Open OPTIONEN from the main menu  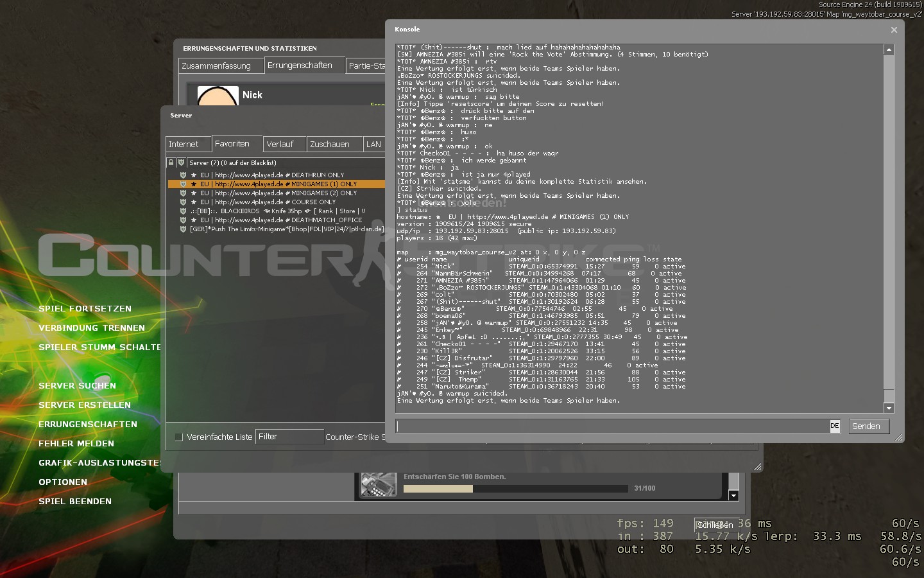click(x=63, y=482)
